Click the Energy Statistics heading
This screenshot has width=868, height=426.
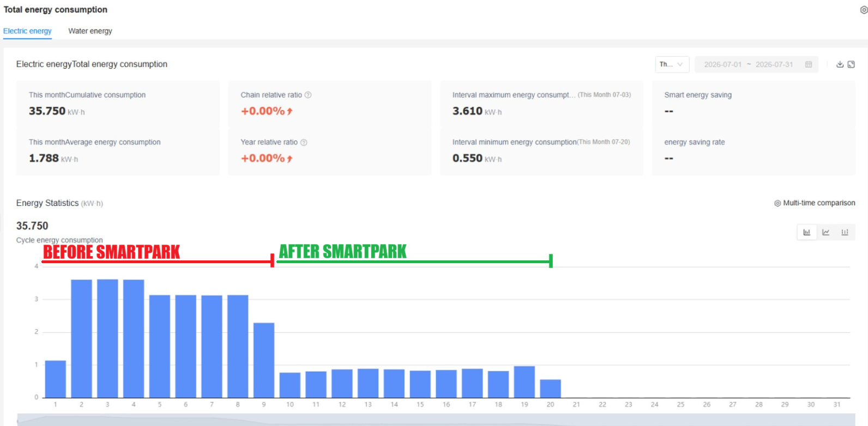click(47, 203)
